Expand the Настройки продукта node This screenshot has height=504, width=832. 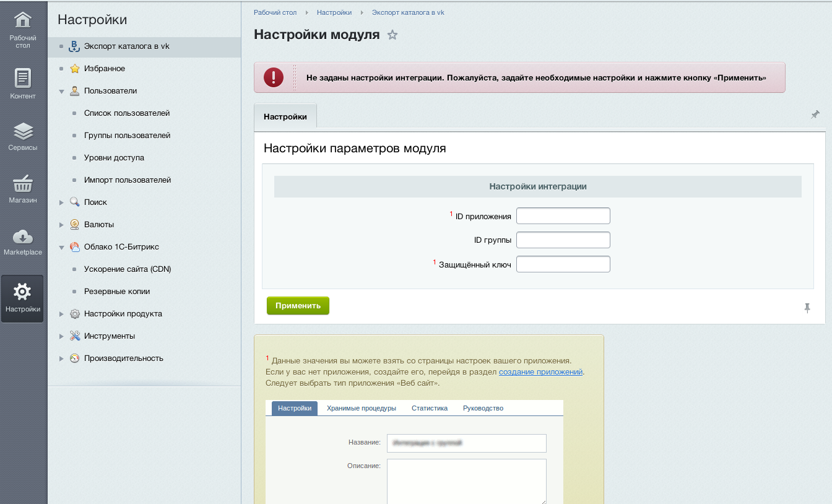point(61,314)
